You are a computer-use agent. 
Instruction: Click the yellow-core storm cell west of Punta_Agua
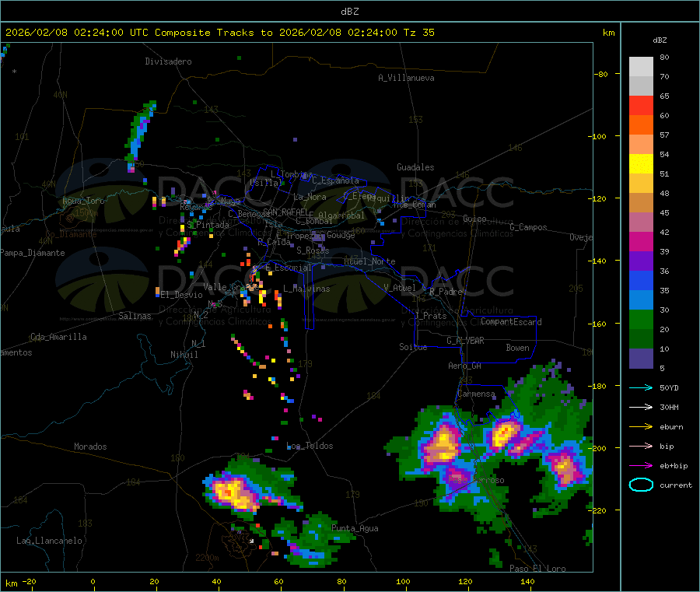tap(233, 492)
